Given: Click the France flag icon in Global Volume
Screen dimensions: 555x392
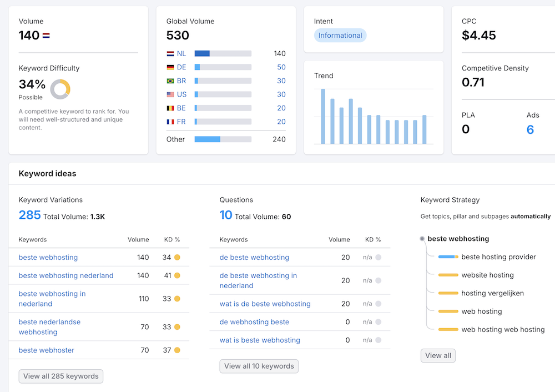Looking at the screenshot, I should click(x=170, y=122).
